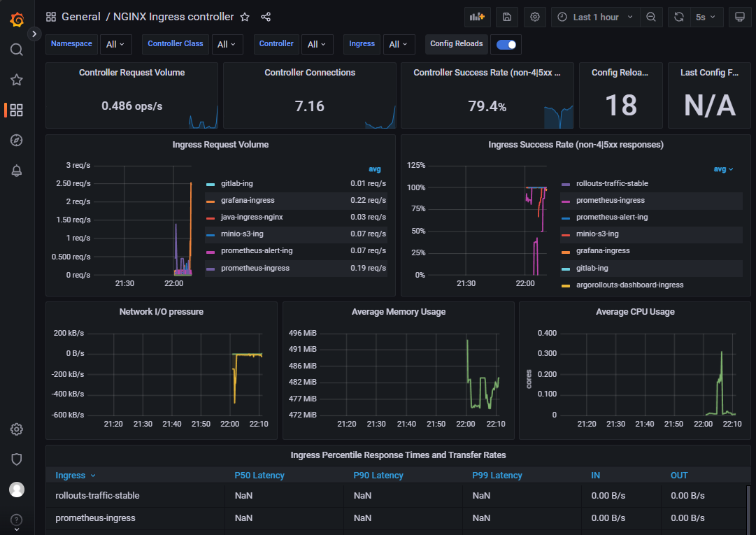756x535 pixels.
Task: Open the Last 1 hour time picker
Action: (595, 17)
